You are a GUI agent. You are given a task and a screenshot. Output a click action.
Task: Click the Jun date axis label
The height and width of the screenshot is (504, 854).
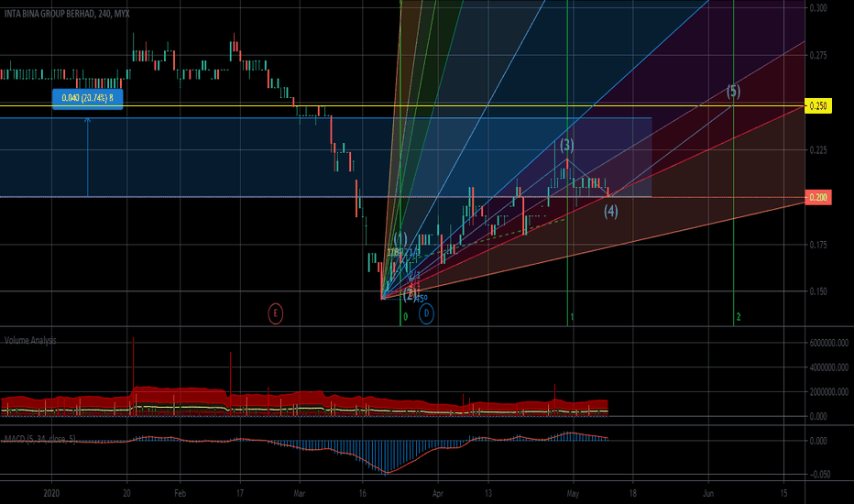coord(708,493)
